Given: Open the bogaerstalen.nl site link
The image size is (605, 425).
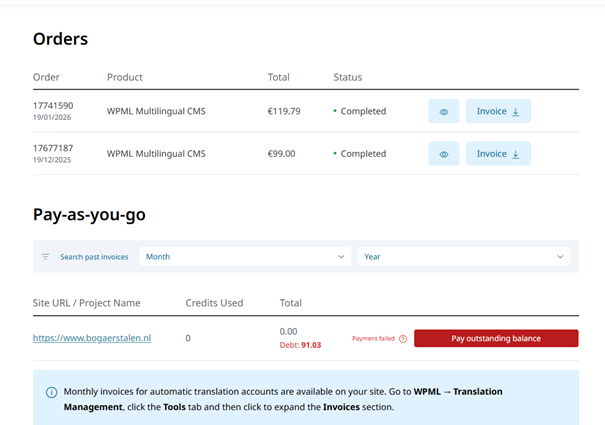Looking at the screenshot, I should [92, 338].
